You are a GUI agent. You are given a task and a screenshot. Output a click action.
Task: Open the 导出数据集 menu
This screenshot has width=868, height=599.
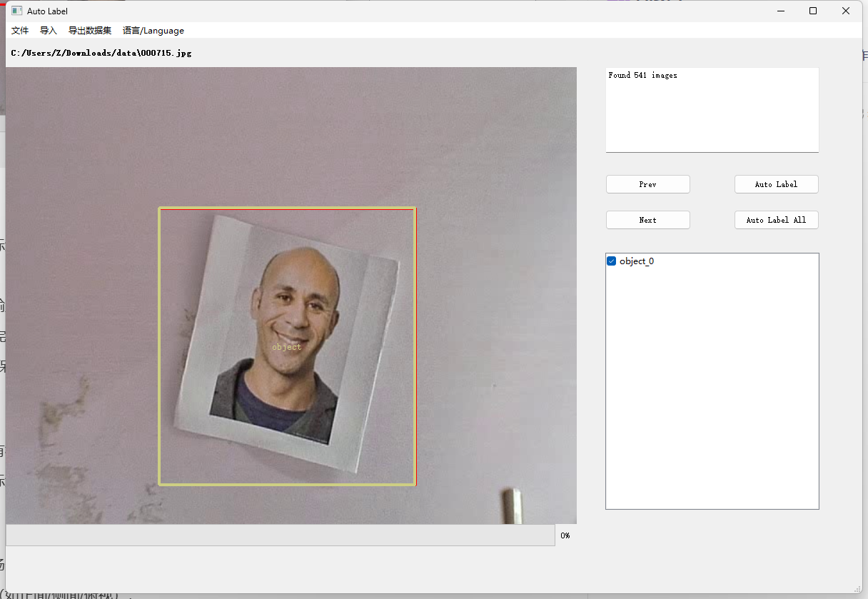tap(90, 31)
